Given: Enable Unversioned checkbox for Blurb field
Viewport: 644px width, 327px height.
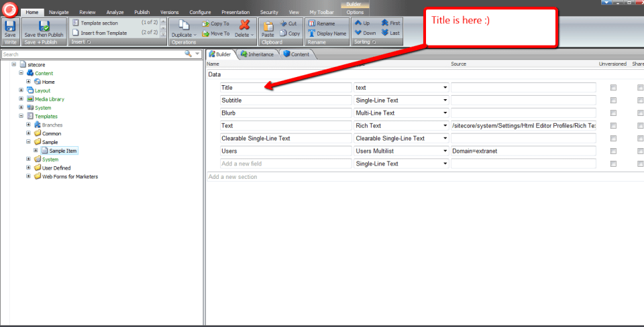Looking at the screenshot, I should pos(613,113).
